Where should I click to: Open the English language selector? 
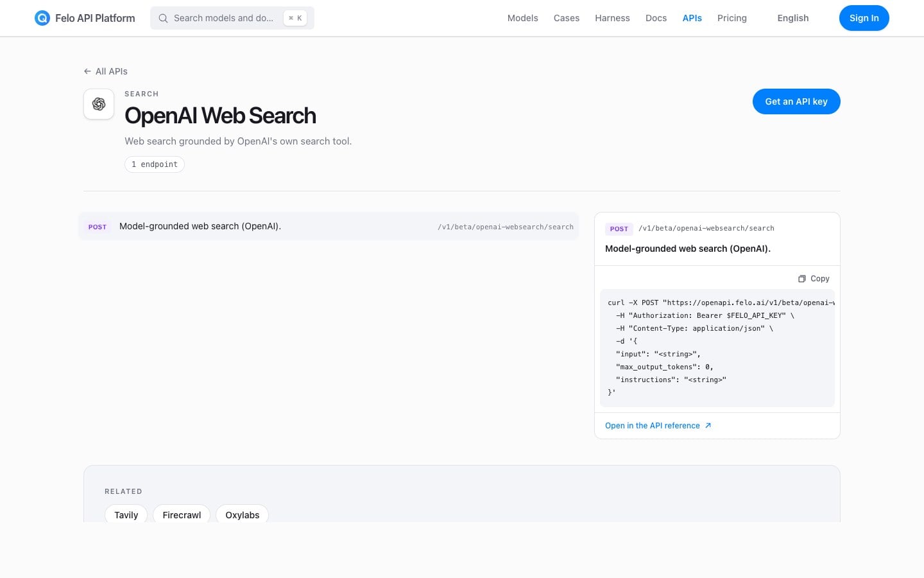(793, 18)
